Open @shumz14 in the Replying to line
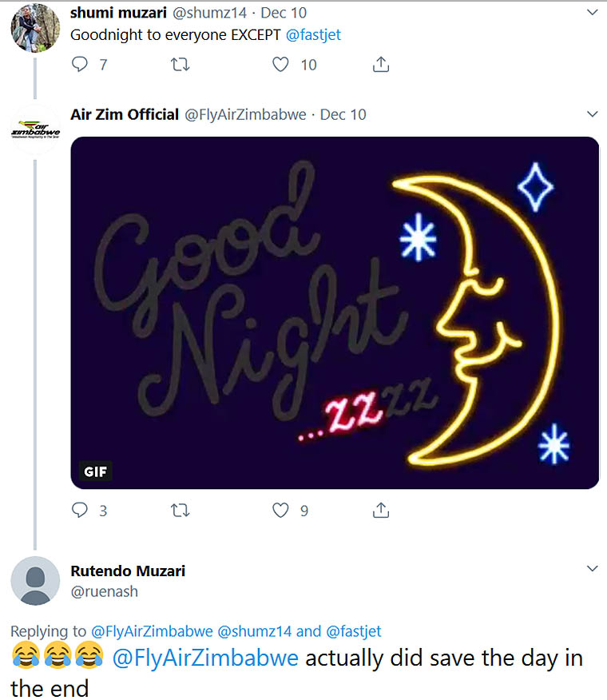The height and width of the screenshot is (700, 607). pos(255,631)
